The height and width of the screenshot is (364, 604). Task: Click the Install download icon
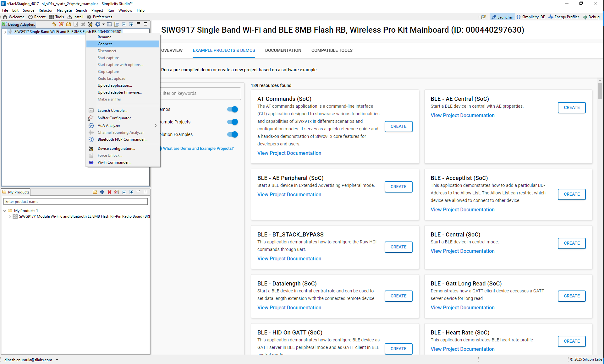click(x=70, y=17)
